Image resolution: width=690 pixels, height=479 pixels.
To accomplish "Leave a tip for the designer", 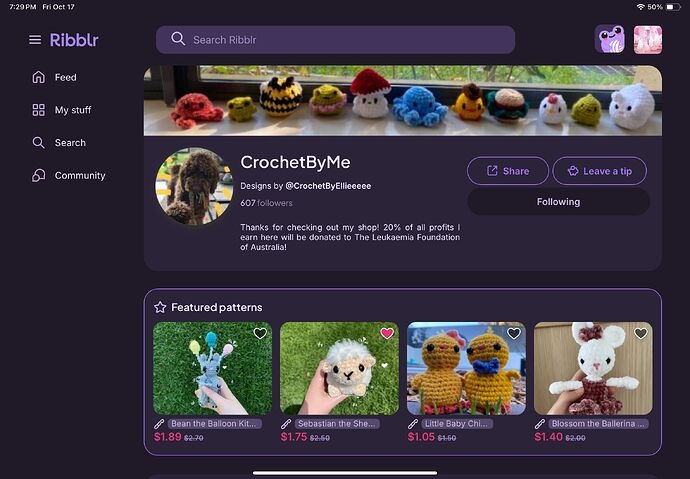I will click(x=599, y=171).
